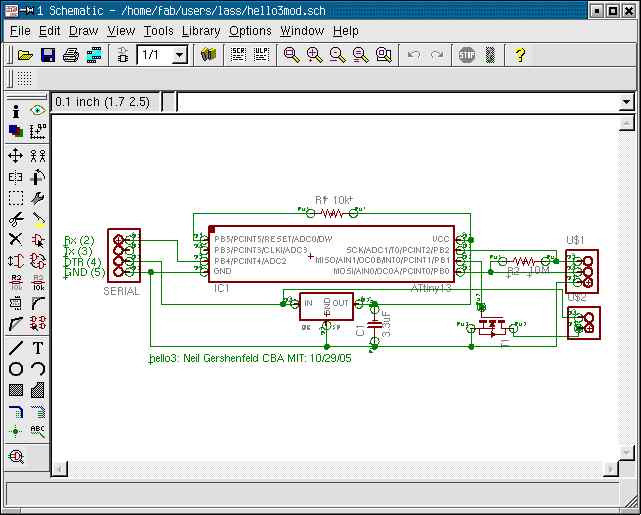Select the Move tool in the left toolbar
Screen dimensions: 641x515
(x=16, y=155)
